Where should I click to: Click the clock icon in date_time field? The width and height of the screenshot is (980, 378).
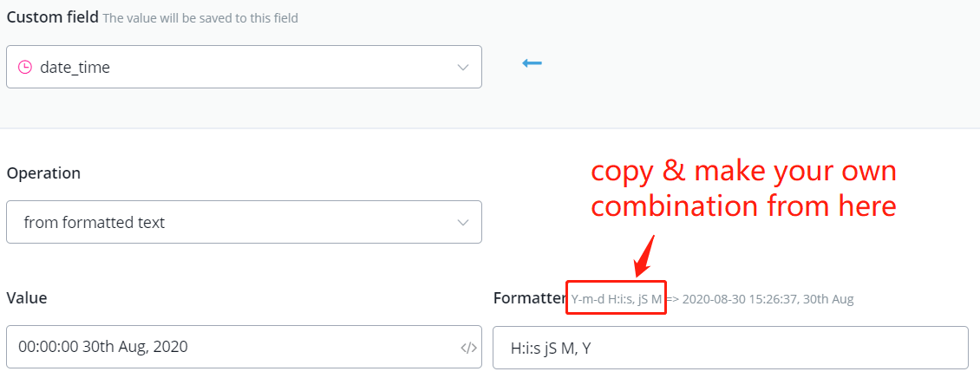click(25, 67)
